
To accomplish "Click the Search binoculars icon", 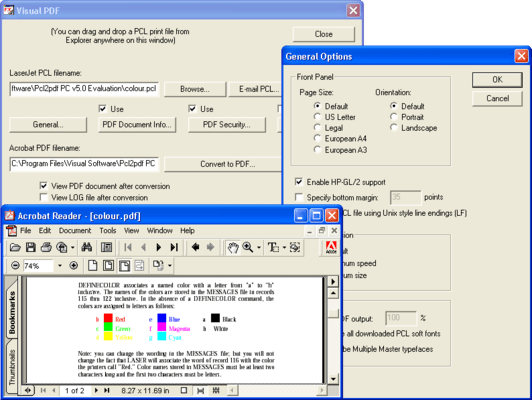I will 87,247.
